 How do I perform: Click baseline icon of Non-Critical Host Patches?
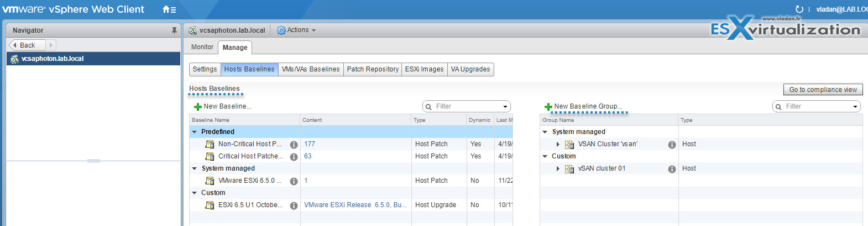(x=210, y=144)
